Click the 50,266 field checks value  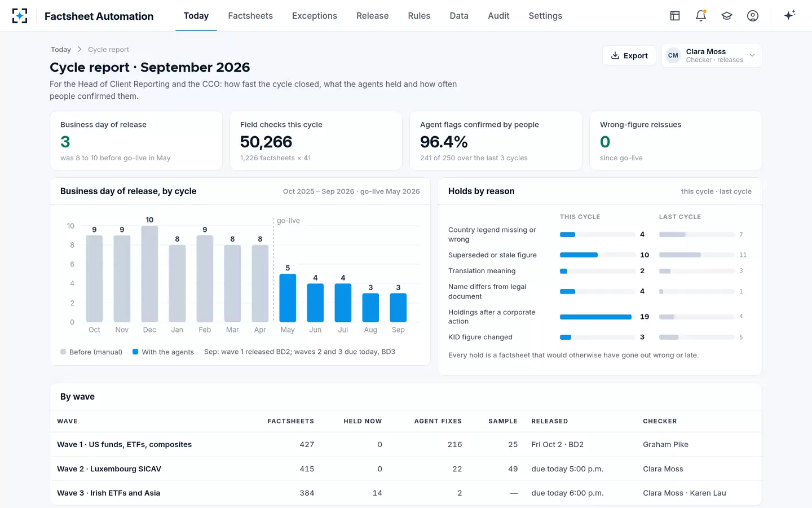[266, 142]
